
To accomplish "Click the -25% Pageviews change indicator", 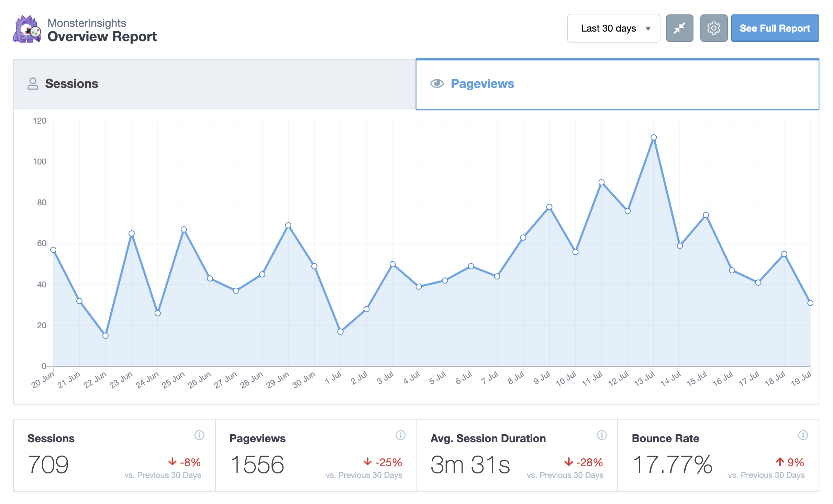I will (382, 462).
